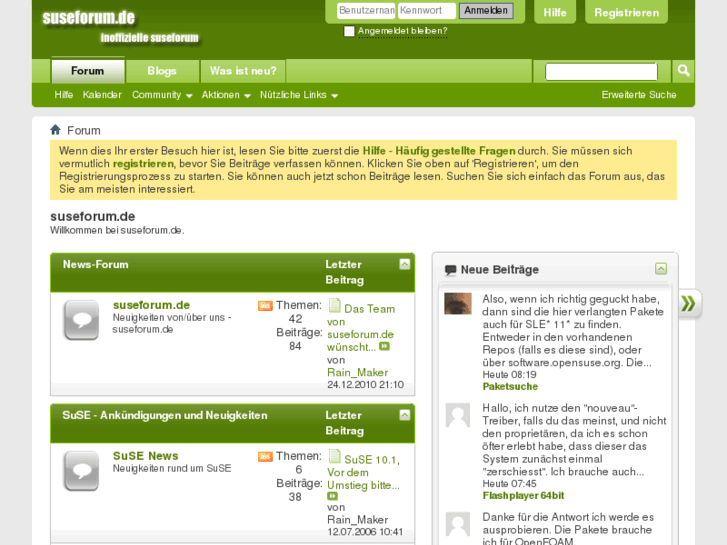Open the 'Flashplayer 64bit' thread link
The width and height of the screenshot is (727, 545).
point(523,495)
